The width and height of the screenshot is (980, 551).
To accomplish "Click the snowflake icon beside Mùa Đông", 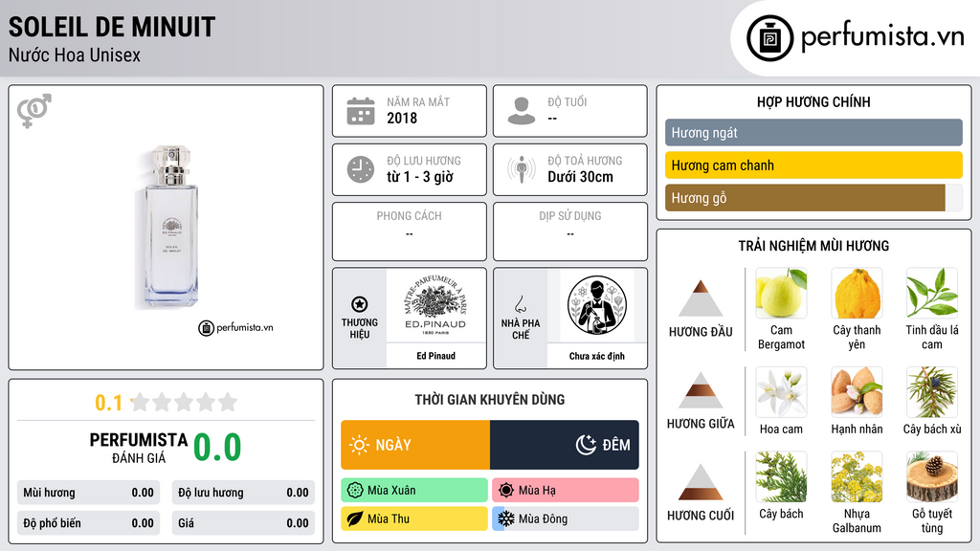I will coord(506,518).
